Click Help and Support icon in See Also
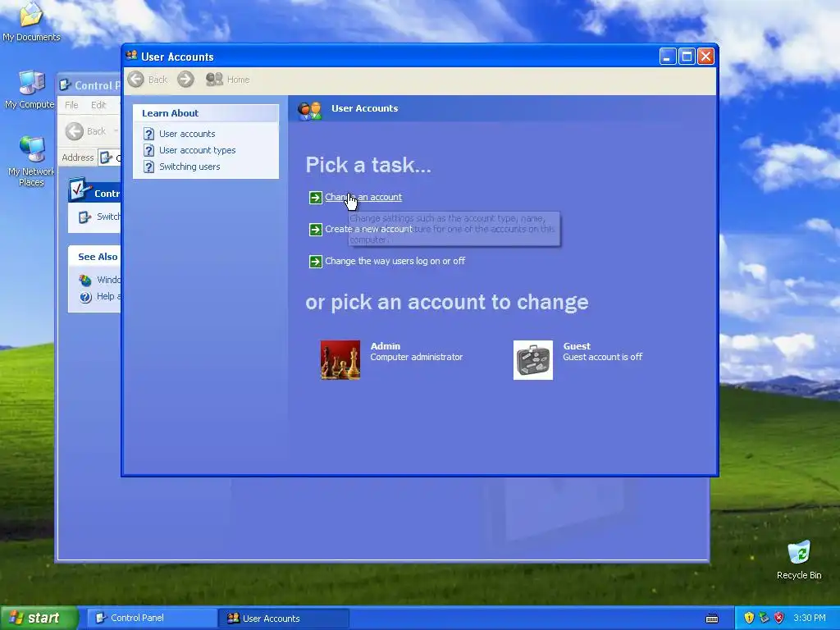Viewport: 840px width, 630px height. pyautogui.click(x=85, y=297)
